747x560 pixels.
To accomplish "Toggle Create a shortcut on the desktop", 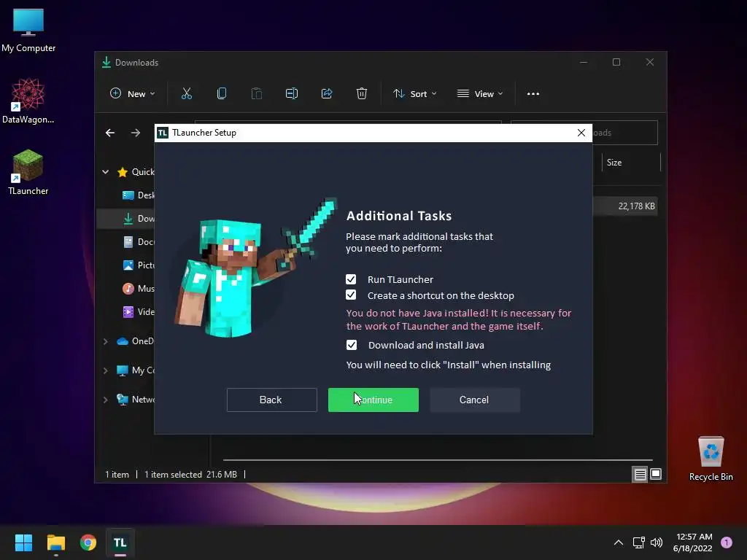I will click(x=351, y=295).
